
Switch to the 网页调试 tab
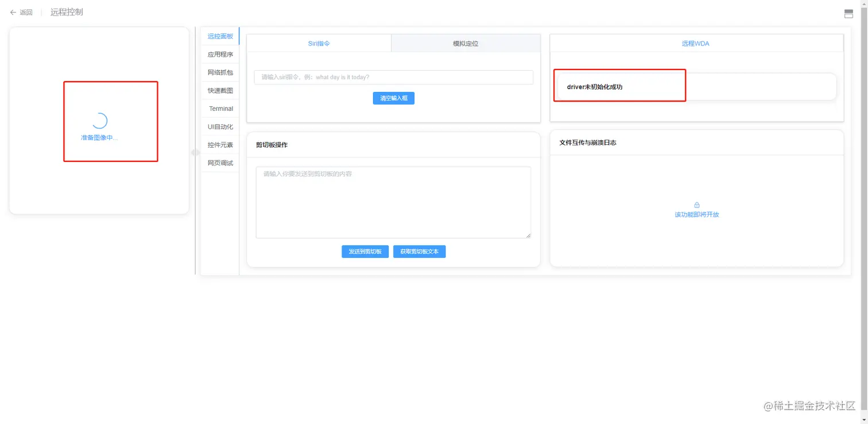[x=220, y=163]
